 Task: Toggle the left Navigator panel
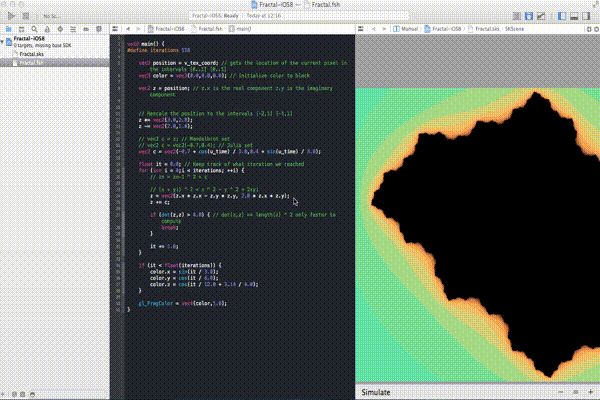pyautogui.click(x=562, y=16)
